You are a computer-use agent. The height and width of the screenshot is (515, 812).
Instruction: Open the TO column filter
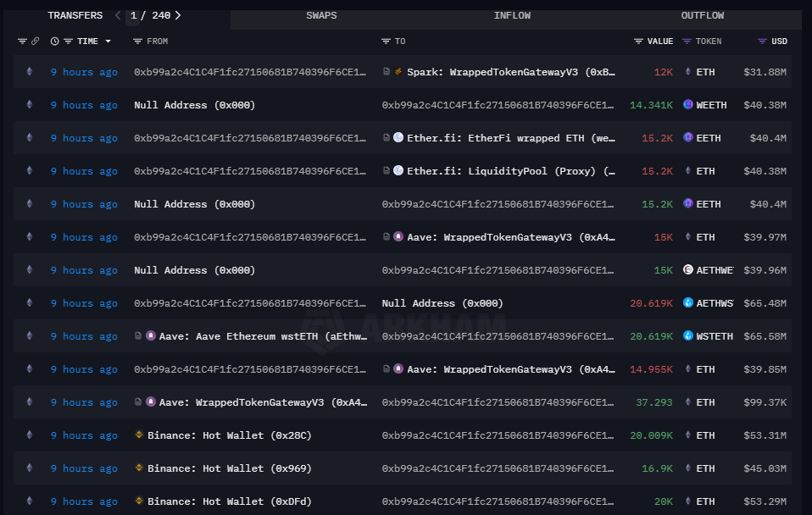(x=386, y=41)
